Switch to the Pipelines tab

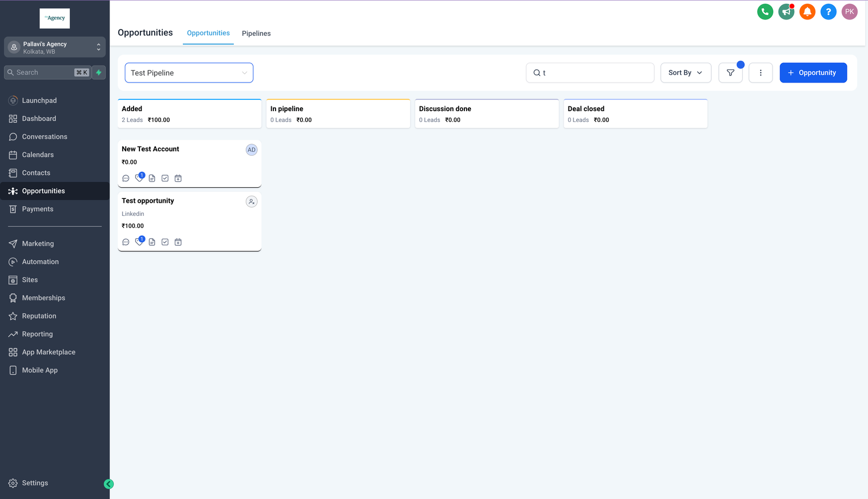click(x=256, y=34)
